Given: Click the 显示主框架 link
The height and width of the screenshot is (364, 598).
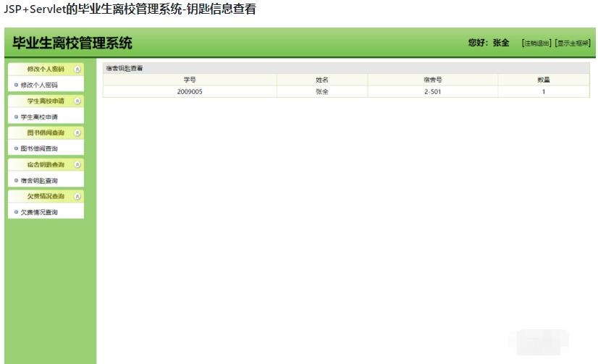Looking at the screenshot, I should pos(573,43).
